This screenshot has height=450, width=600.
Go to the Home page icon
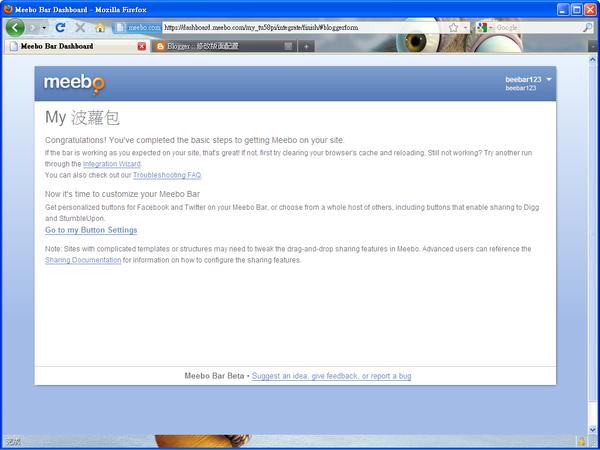click(100, 28)
